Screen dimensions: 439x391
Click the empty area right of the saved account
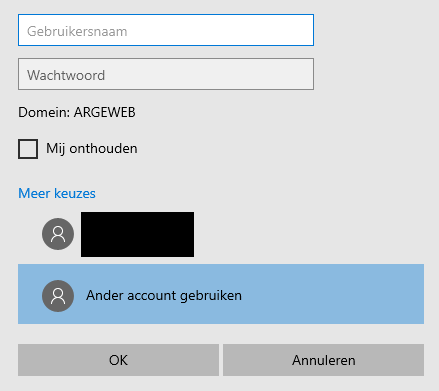[x=309, y=234]
